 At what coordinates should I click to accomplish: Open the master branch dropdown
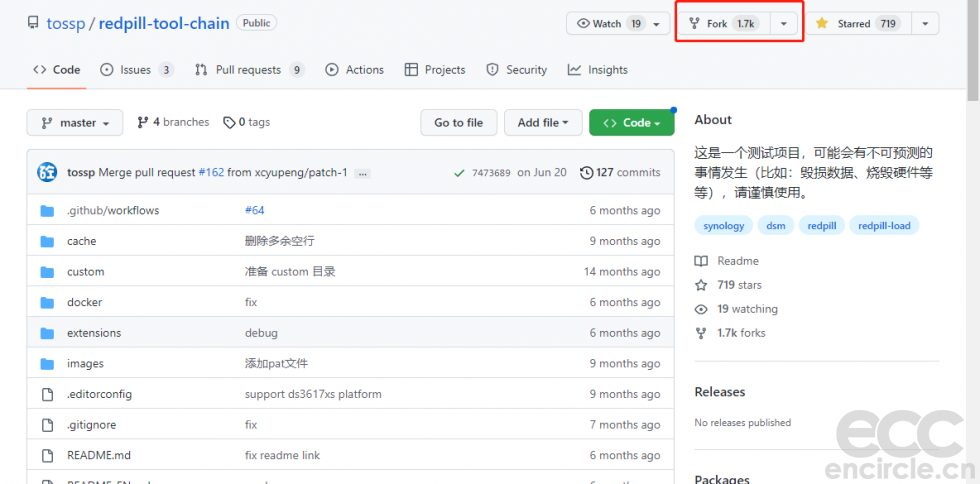pyautogui.click(x=75, y=123)
